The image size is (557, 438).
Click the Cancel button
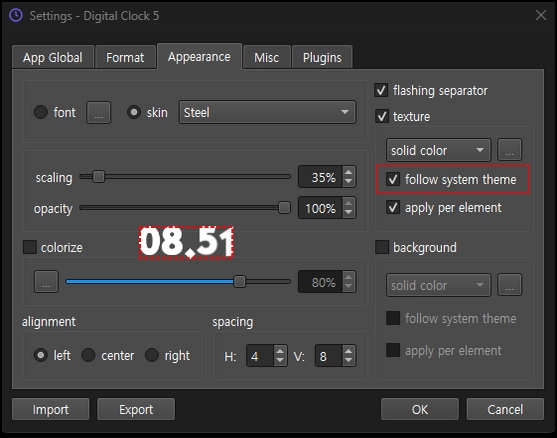[505, 409]
